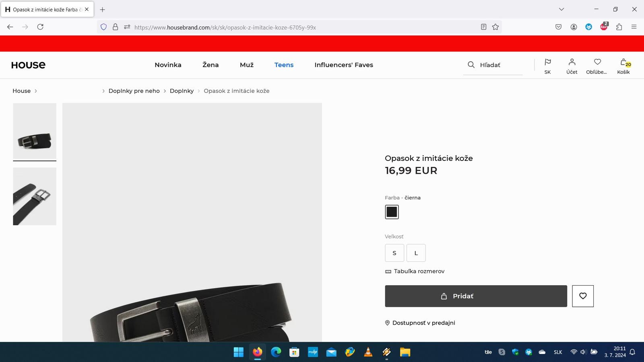Screen dimensions: 644x362
Task: Add belt to favorites with heart button
Action: [x=582, y=296]
